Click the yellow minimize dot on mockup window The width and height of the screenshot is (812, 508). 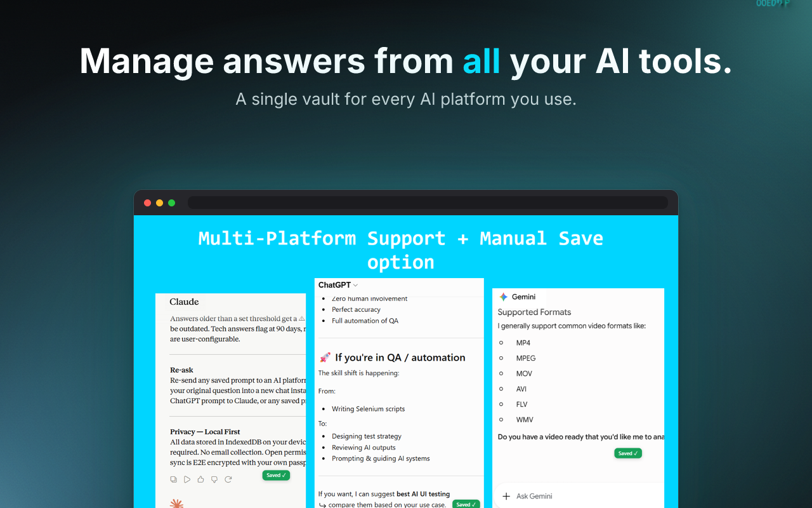click(x=159, y=203)
